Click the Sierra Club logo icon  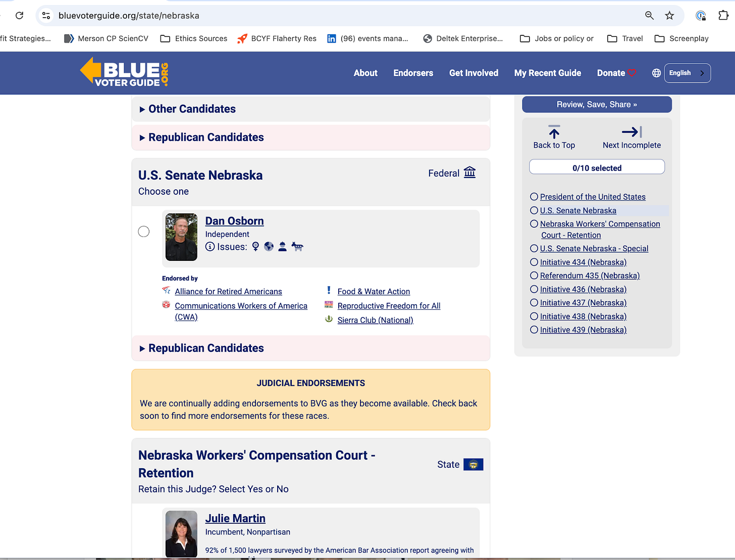[x=329, y=319]
